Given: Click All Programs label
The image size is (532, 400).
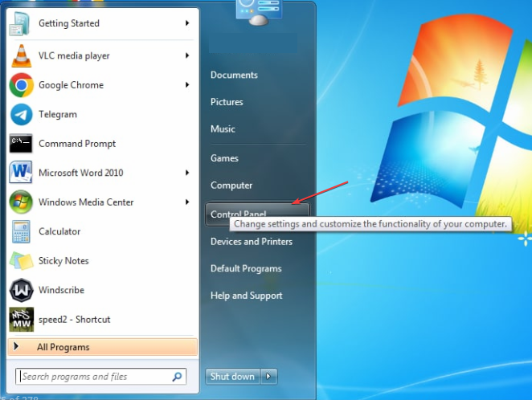Looking at the screenshot, I should click(63, 347).
